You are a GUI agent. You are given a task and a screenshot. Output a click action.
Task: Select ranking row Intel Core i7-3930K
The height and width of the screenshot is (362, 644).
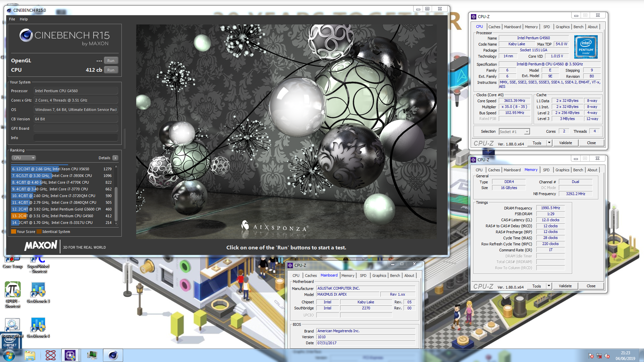[62, 176]
